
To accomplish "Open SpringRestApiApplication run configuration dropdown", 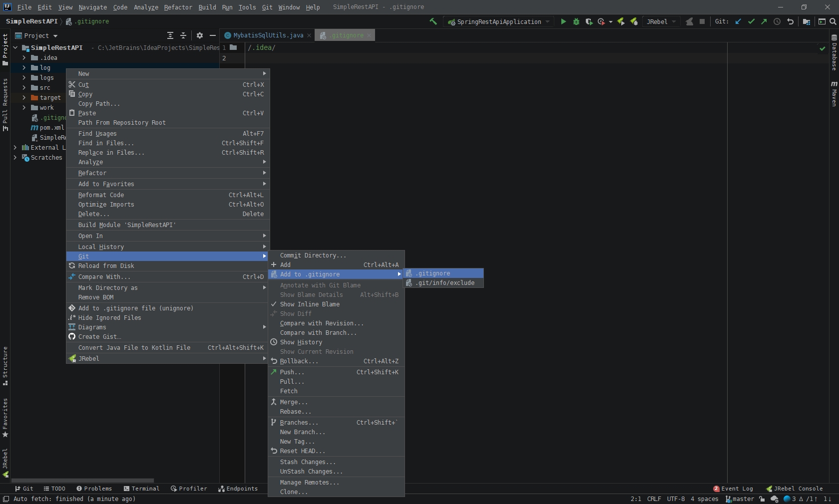I will (x=499, y=21).
